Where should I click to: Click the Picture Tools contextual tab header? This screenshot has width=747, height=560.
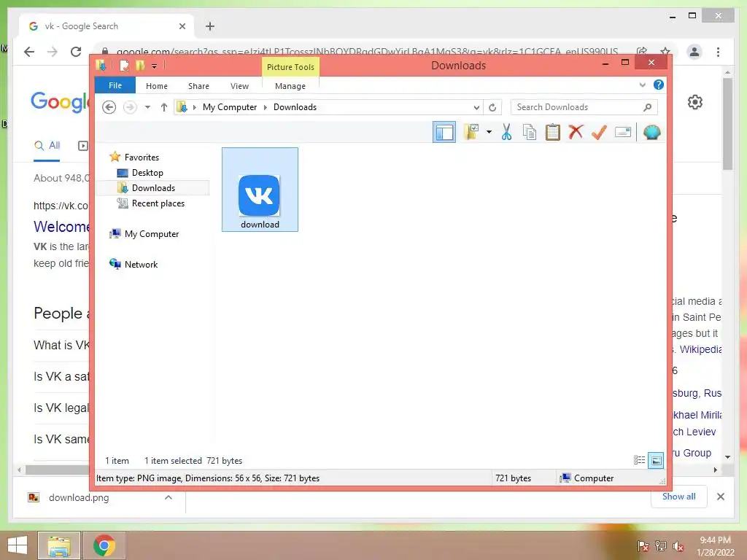click(x=290, y=66)
